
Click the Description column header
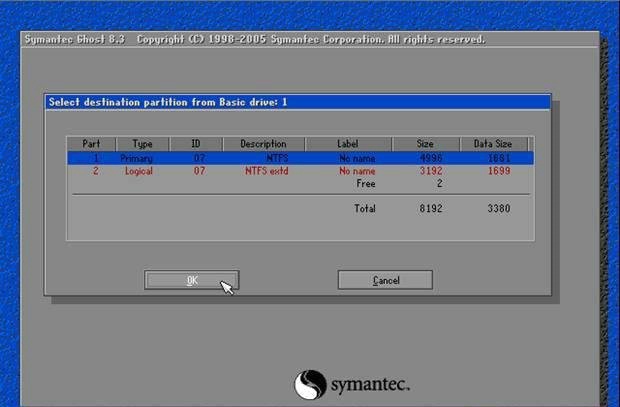coord(263,144)
